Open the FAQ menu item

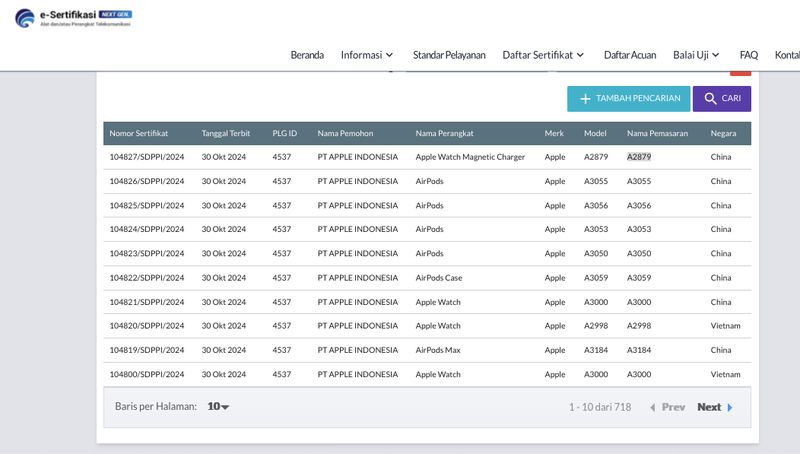click(748, 55)
